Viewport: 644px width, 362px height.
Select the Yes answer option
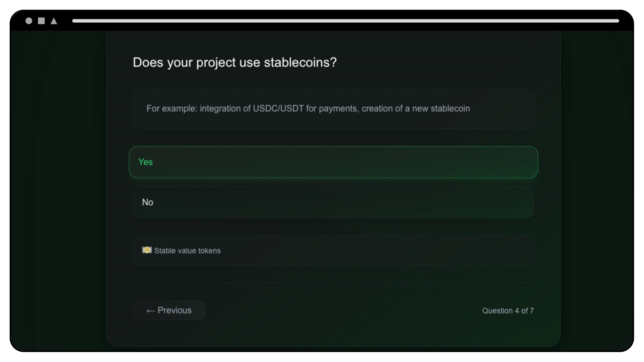pyautogui.click(x=333, y=162)
